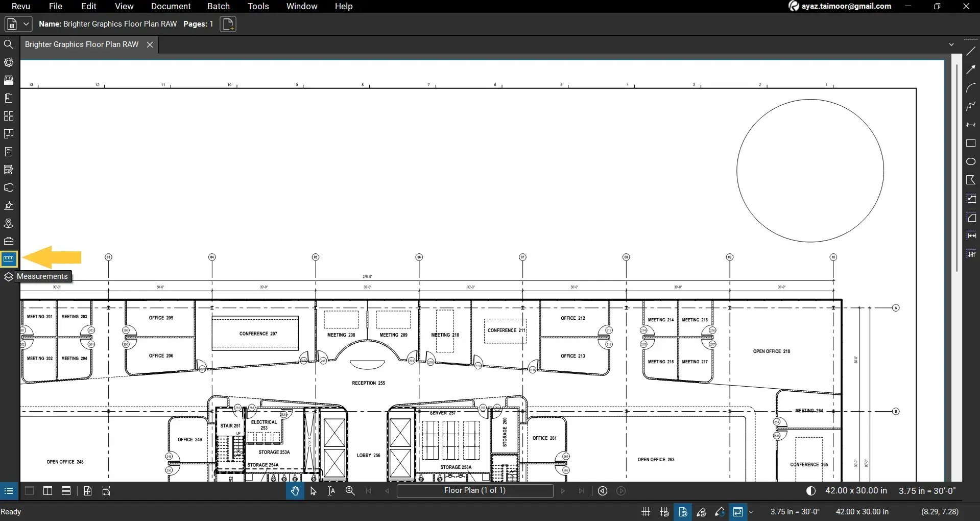Activate the Zoom tool
Viewport: 980px width, 521px height.
click(350, 491)
